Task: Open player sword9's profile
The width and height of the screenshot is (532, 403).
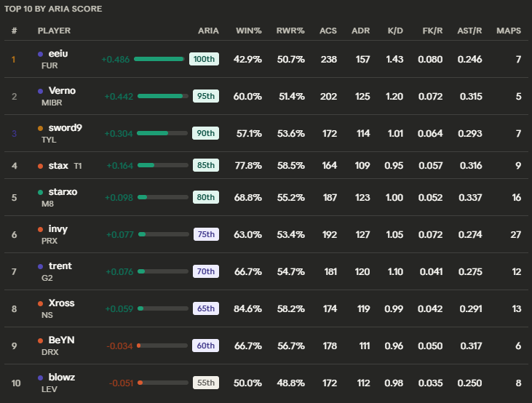Action: 65,128
